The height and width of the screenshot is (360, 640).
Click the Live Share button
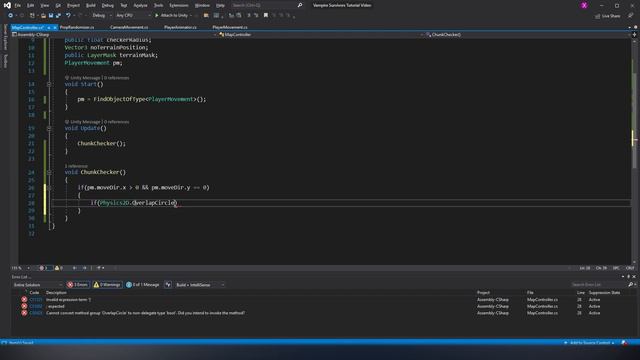(608, 16)
